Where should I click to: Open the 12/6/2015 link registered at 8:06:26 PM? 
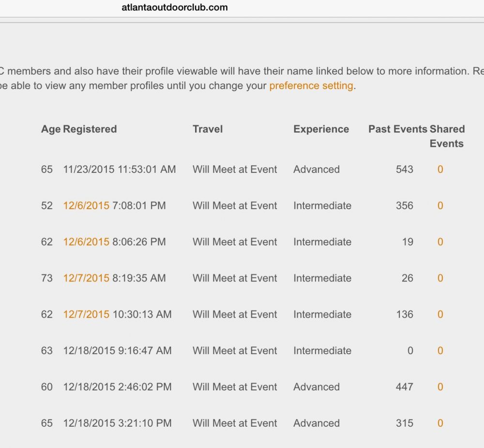86,242
